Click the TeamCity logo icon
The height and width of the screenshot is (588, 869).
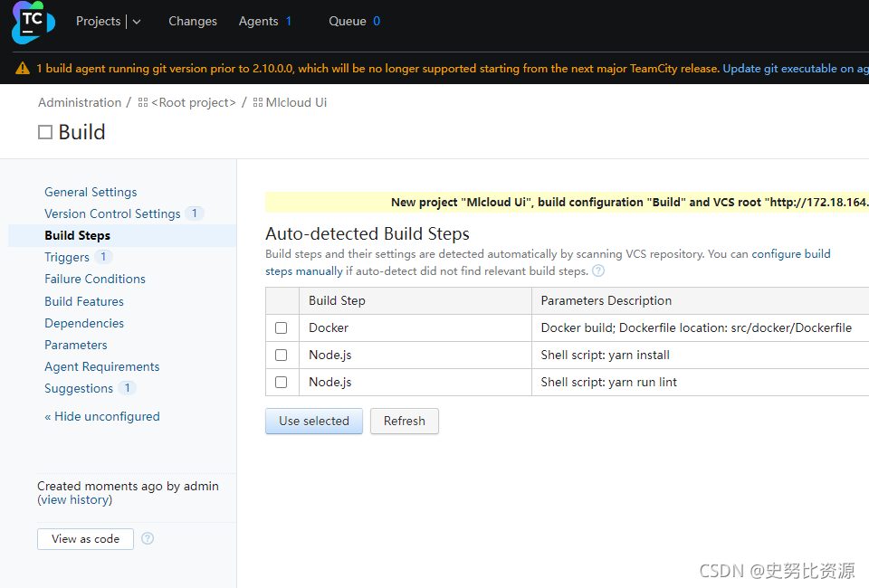click(x=33, y=22)
